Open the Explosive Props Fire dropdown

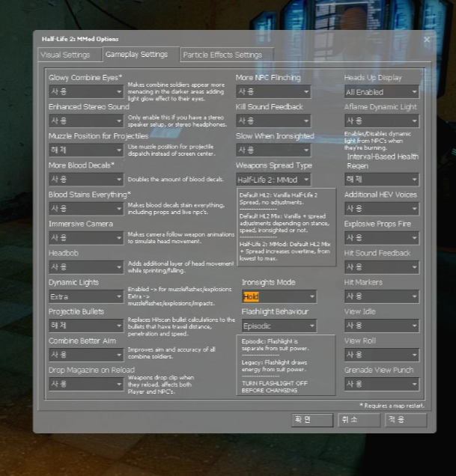click(382, 238)
